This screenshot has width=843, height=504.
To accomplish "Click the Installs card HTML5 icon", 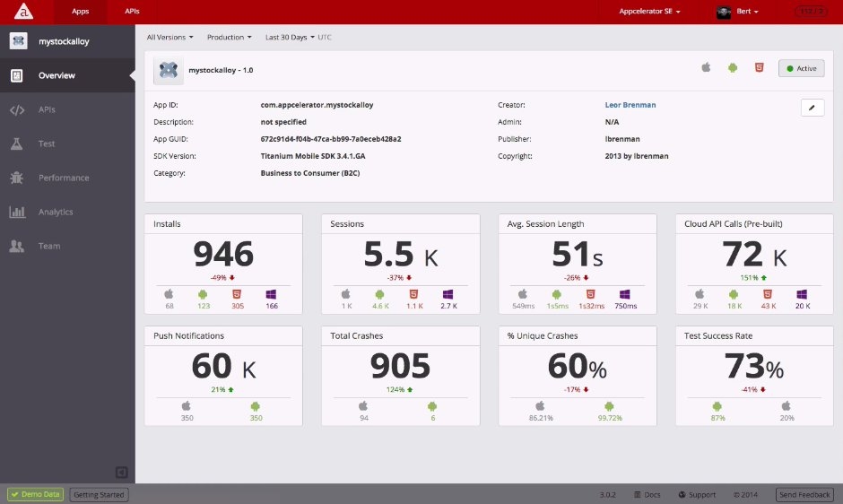I will click(x=237, y=294).
